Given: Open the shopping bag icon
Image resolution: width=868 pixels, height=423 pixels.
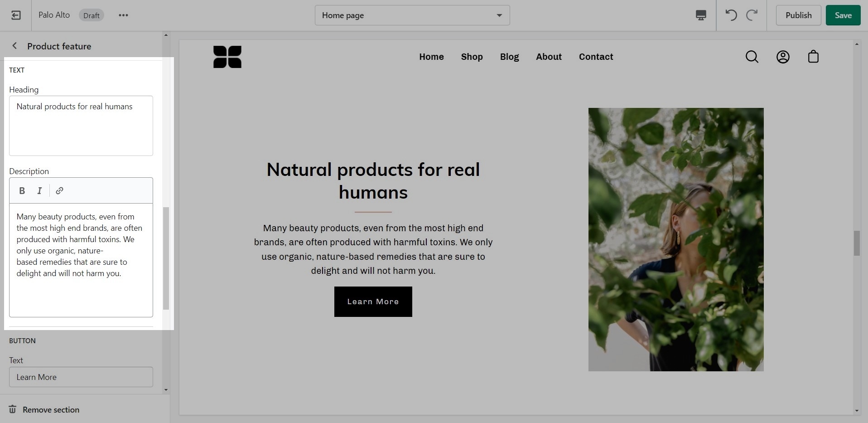Looking at the screenshot, I should [x=813, y=57].
